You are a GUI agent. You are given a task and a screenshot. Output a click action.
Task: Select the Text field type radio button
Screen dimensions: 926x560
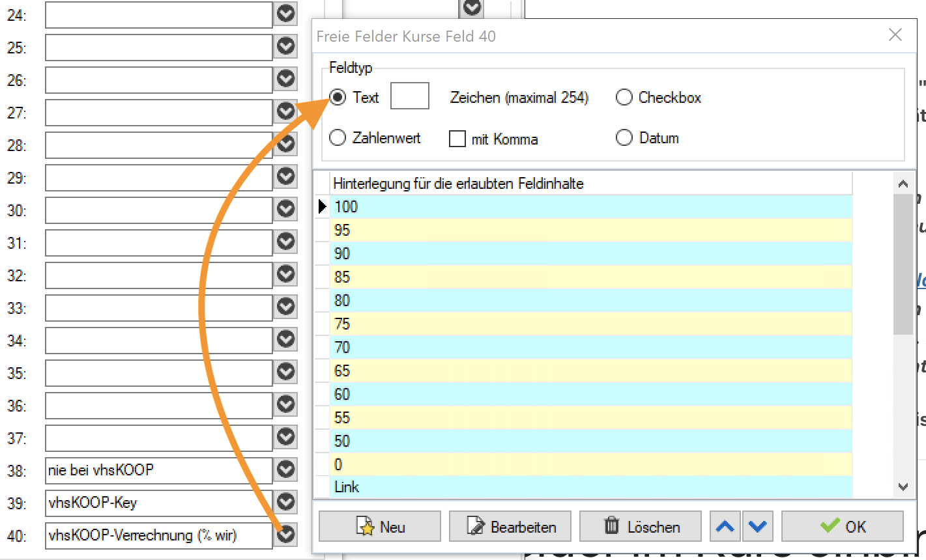click(x=338, y=97)
